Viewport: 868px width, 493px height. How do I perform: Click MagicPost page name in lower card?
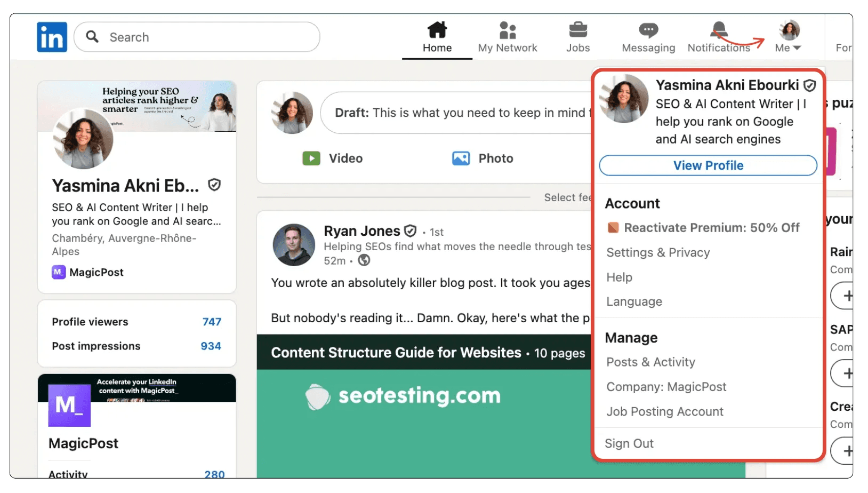(84, 443)
